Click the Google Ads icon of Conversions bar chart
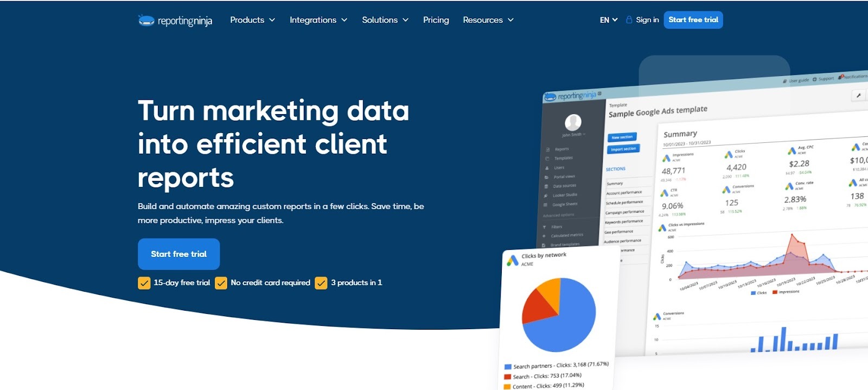The height and width of the screenshot is (390, 868). click(657, 317)
